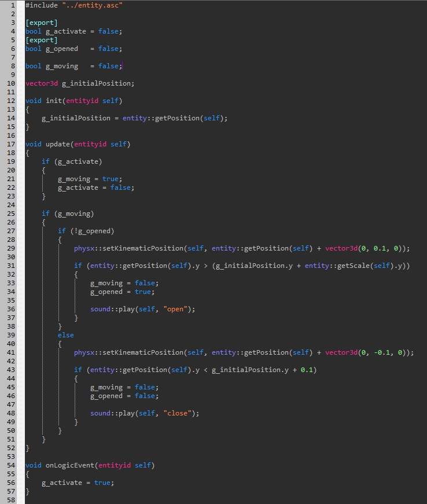Click physx::setKinematicPosition on line 41

(128, 352)
